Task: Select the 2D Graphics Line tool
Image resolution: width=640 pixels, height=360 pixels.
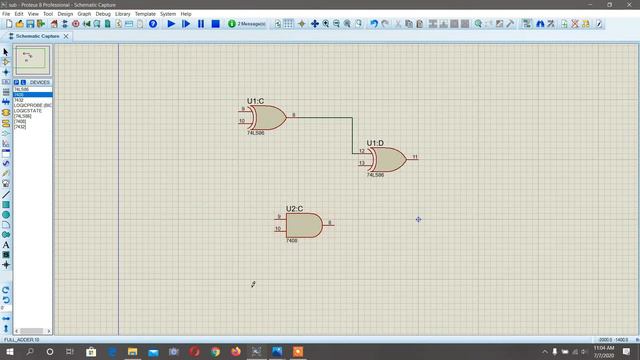Action: [6, 195]
